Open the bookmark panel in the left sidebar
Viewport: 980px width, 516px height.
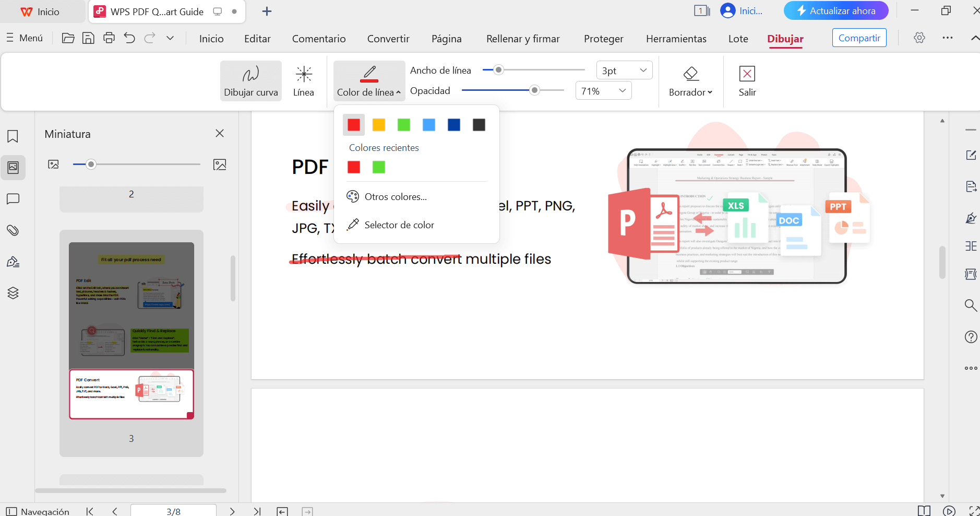point(13,136)
